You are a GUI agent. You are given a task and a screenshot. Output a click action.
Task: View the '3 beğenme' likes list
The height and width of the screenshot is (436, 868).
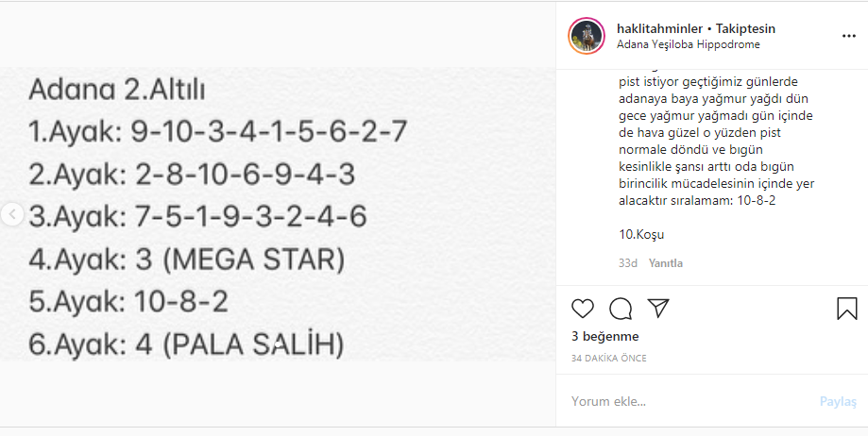tap(604, 337)
